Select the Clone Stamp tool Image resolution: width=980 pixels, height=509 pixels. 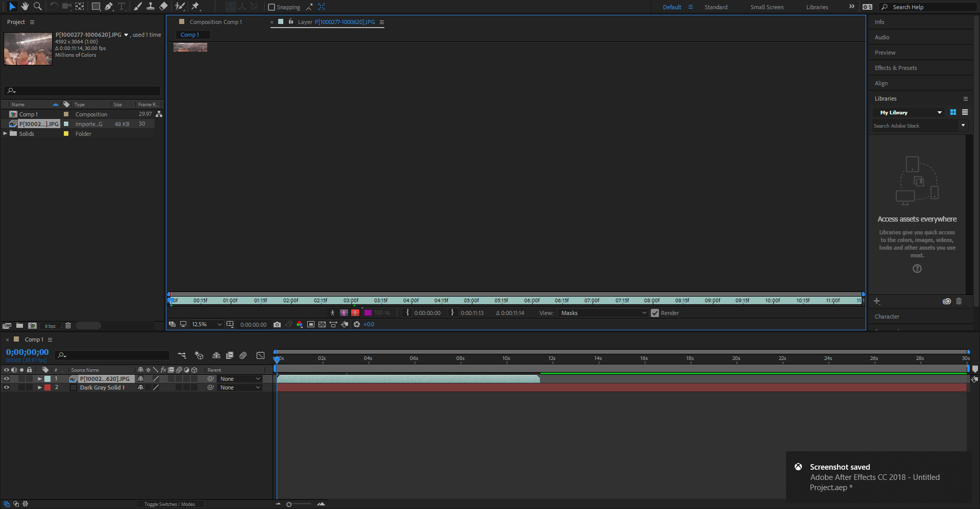coord(151,7)
